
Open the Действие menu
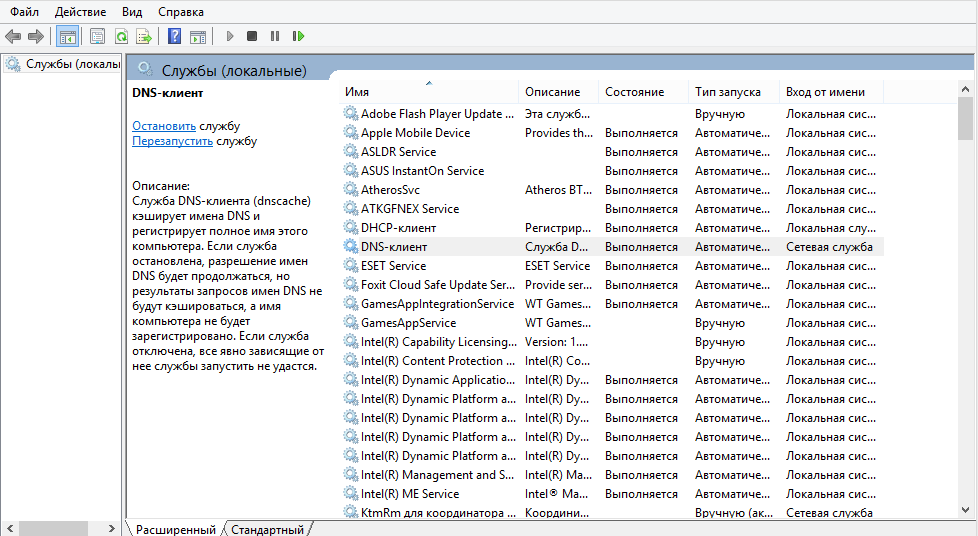click(80, 12)
